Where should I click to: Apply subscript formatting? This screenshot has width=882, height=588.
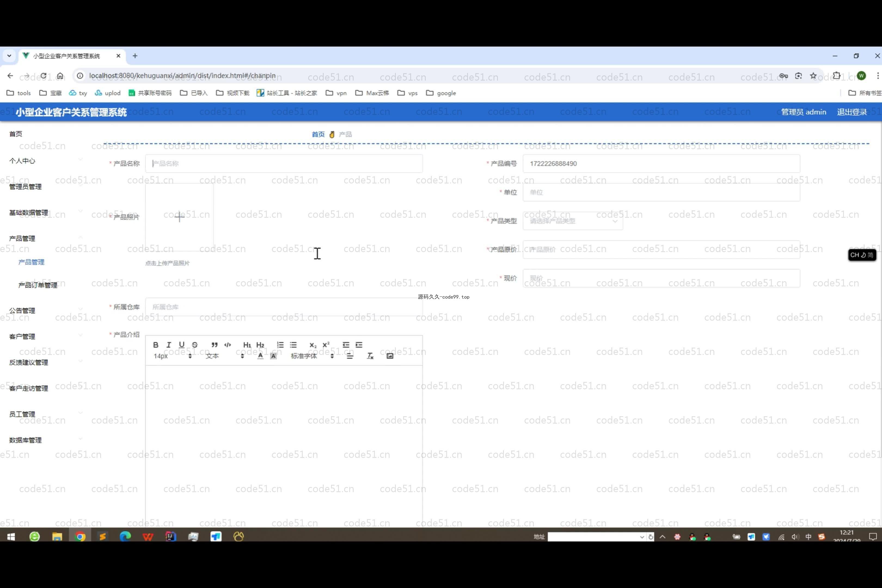point(313,345)
